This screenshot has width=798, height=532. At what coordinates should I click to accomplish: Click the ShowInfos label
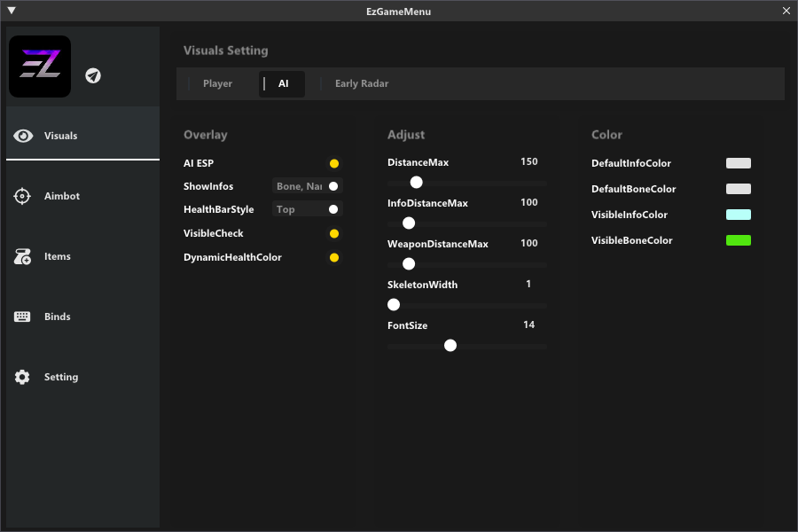click(208, 186)
